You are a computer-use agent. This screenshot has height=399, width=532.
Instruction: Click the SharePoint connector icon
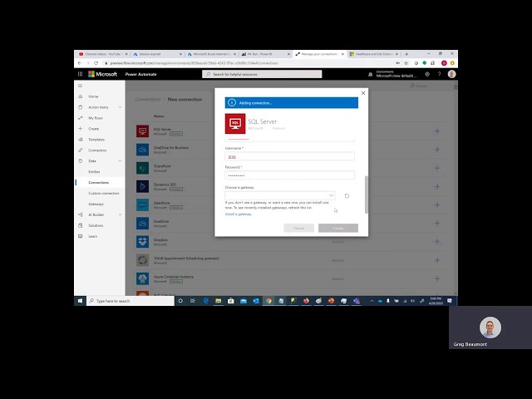coord(142,168)
